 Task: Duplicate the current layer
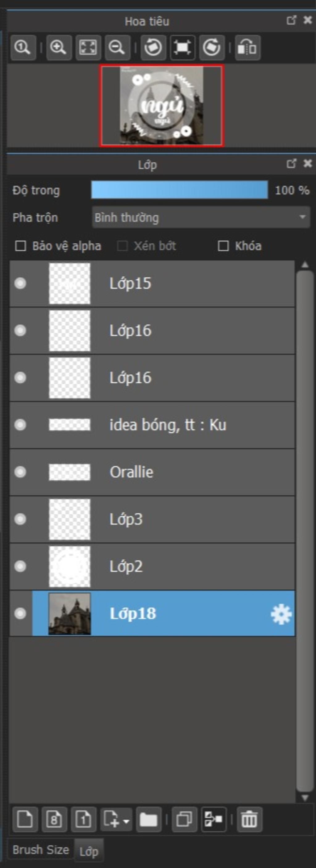click(184, 819)
